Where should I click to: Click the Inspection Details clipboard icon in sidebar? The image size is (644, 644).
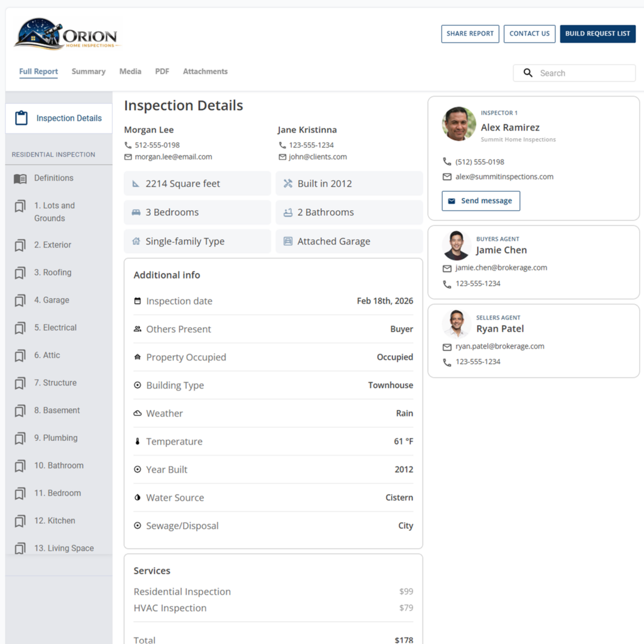coord(21,118)
